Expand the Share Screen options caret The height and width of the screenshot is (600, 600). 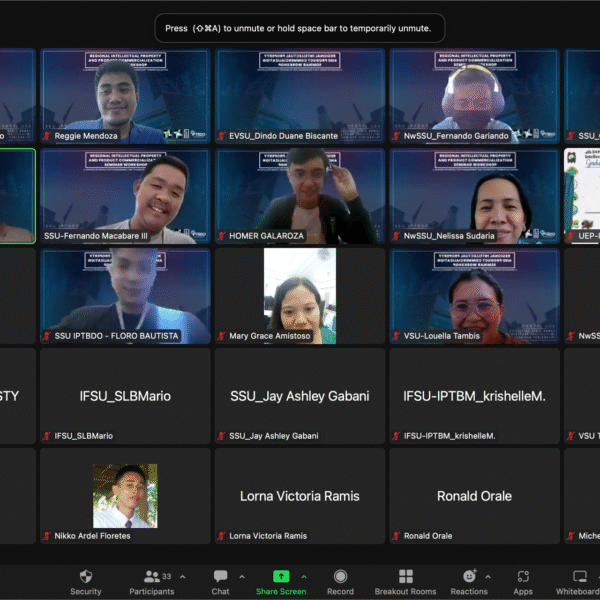[x=304, y=577]
